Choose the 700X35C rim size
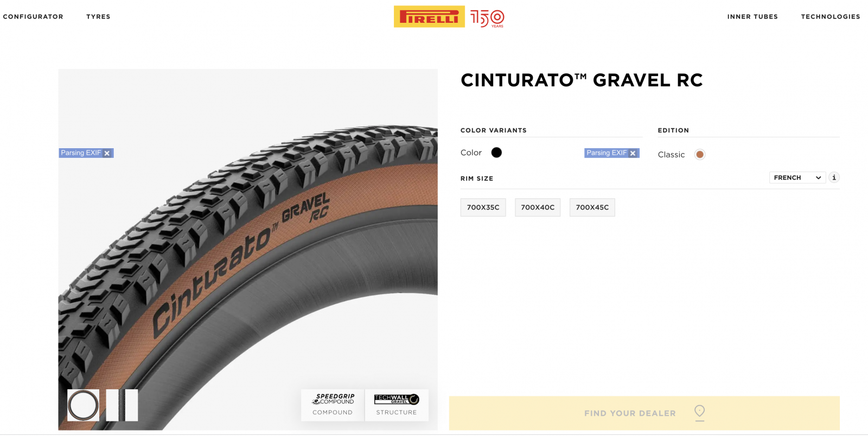868x436 pixels. coord(483,207)
